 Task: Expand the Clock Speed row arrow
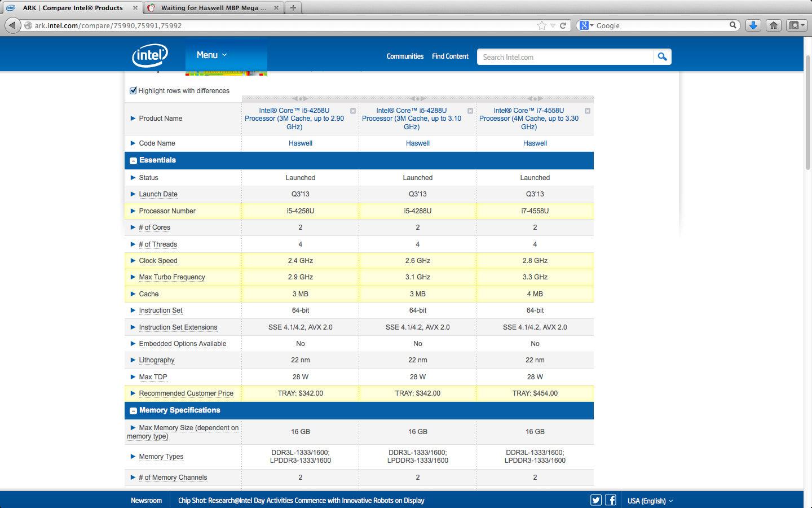pyautogui.click(x=133, y=261)
